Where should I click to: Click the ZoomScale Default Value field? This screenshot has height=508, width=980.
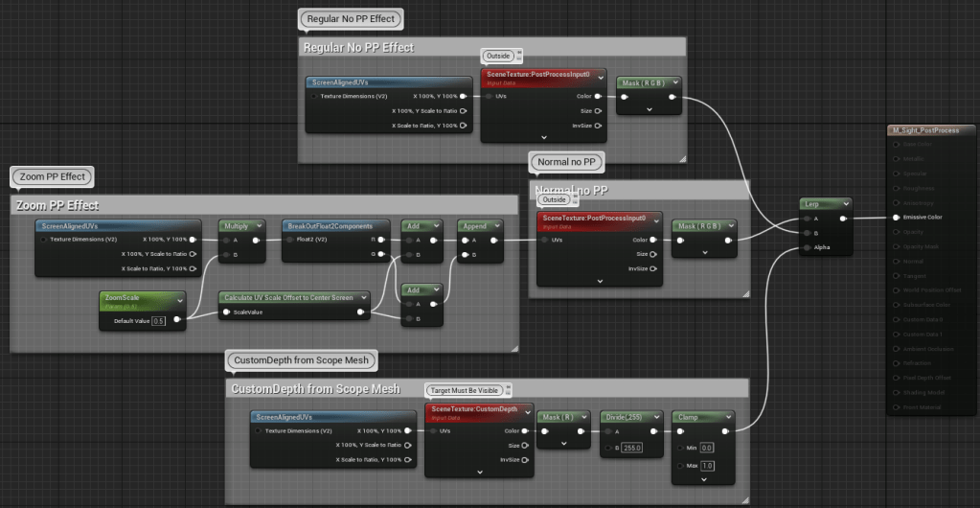coord(158,320)
